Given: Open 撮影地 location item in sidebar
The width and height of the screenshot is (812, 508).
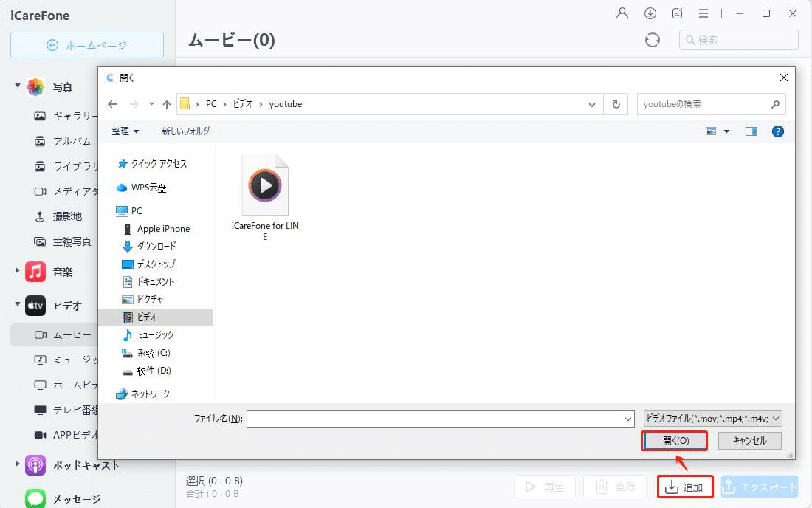Looking at the screenshot, I should [58, 216].
